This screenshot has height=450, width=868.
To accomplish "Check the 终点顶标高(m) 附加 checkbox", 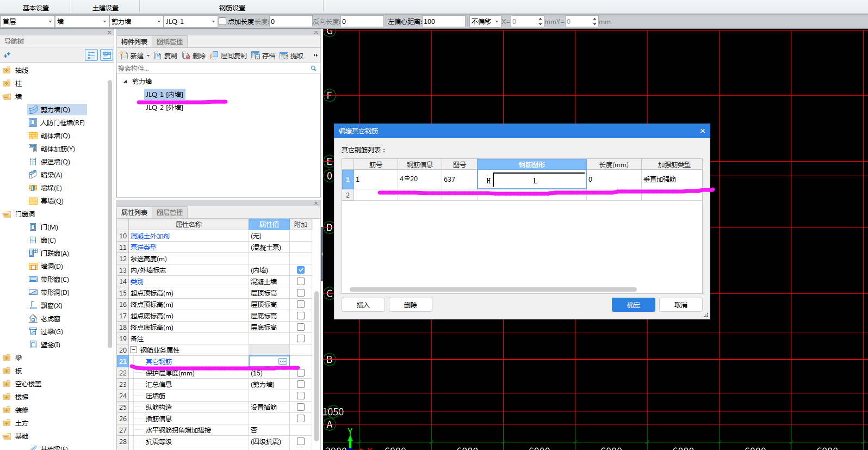I will 301,304.
